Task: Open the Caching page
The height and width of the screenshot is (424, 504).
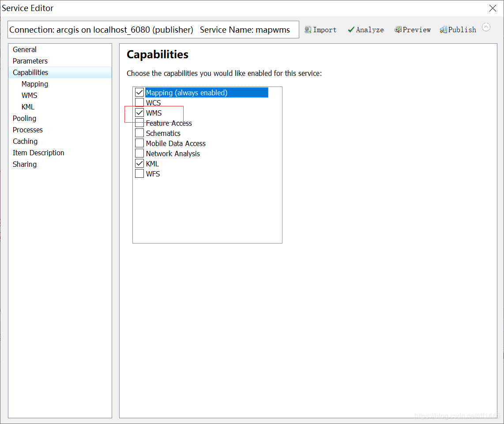Action: point(60,142)
